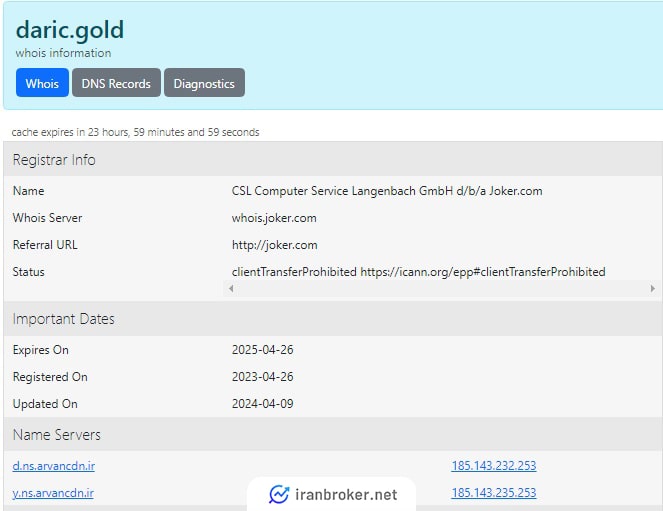Viewport: 663px width, 511px height.
Task: Click the 'Whois Server' field label
Action: click(47, 218)
